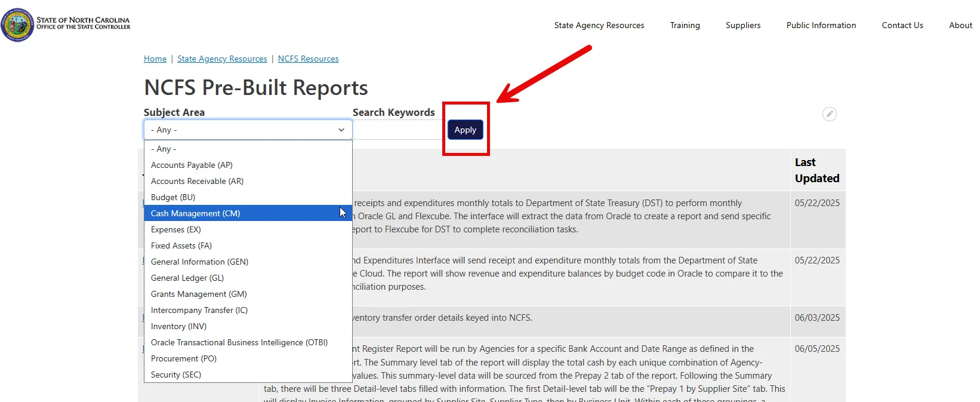Go to Suppliers in top navigation
The height and width of the screenshot is (402, 980).
pyautogui.click(x=742, y=25)
